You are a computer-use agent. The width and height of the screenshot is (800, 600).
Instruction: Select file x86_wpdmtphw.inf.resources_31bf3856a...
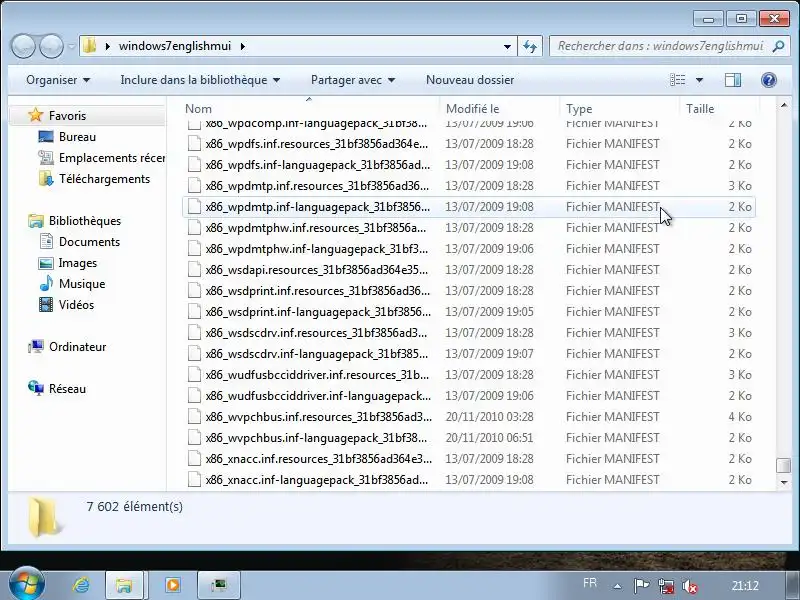pos(469,228)
